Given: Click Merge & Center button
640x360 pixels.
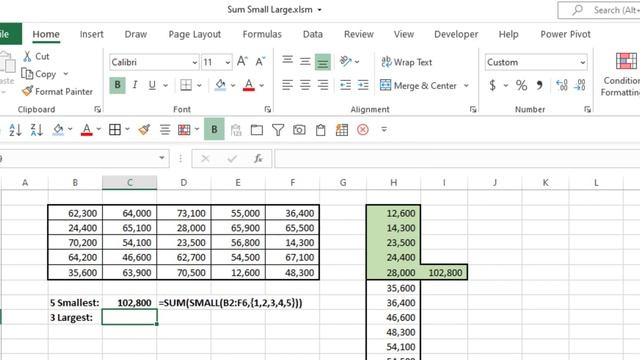Looking at the screenshot, I should click(x=418, y=85).
